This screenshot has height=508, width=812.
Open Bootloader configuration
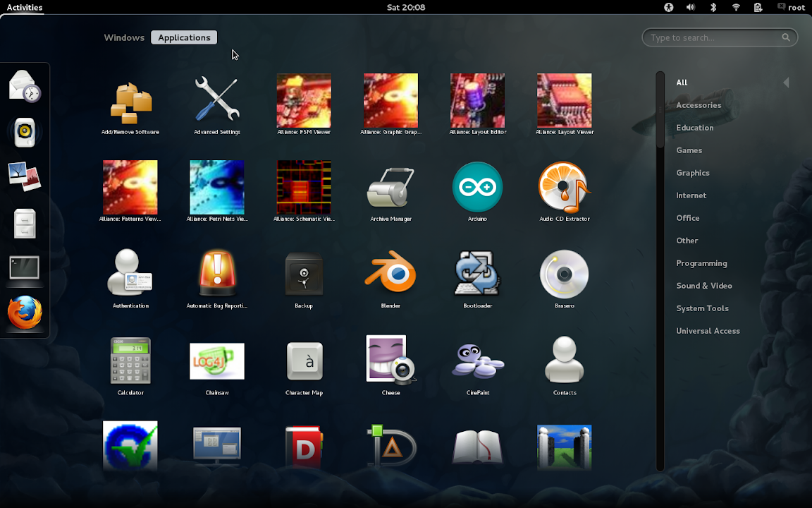[x=477, y=277]
